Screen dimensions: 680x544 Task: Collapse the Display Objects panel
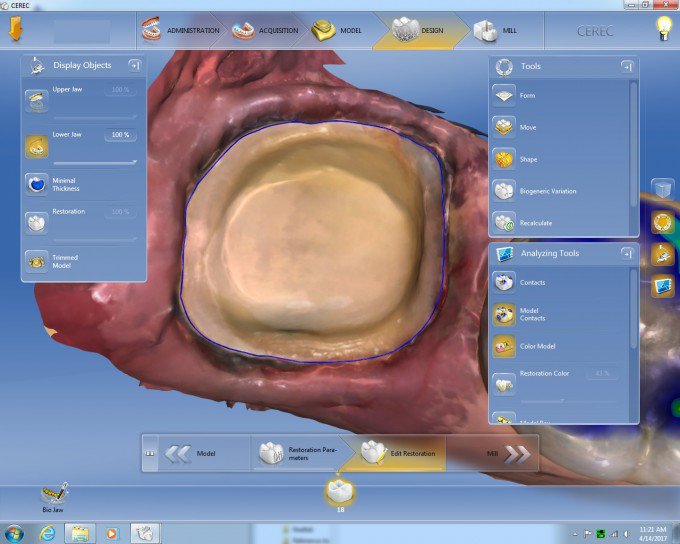click(134, 66)
